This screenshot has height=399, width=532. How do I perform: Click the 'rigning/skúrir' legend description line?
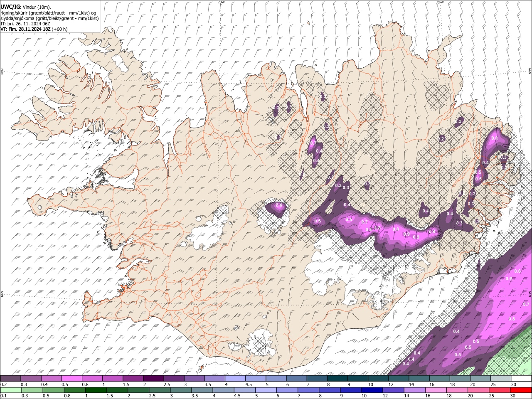point(48,13)
